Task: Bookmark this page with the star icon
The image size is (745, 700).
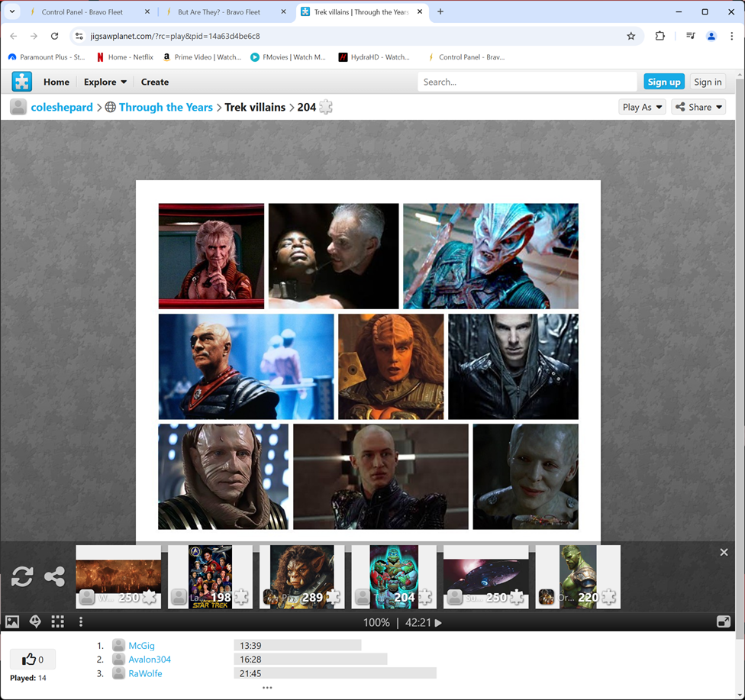Action: 631,36
